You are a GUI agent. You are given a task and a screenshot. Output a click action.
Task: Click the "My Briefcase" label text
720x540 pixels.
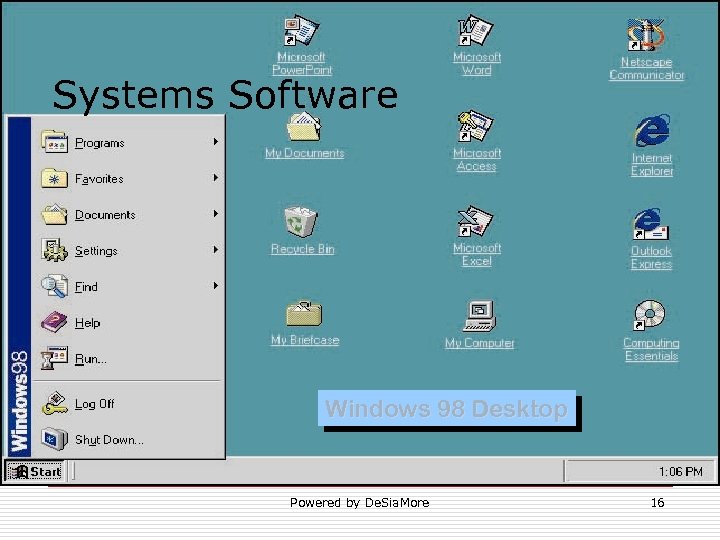(x=305, y=340)
